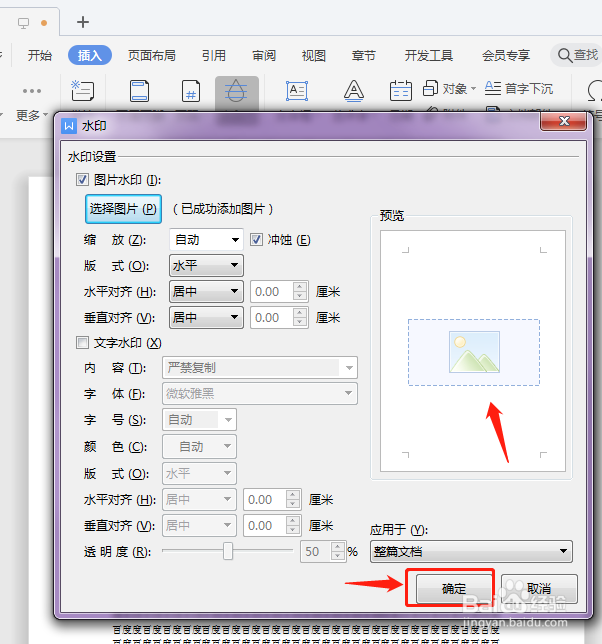Open the scale dropdown set to auto
Viewport: 602px width, 644px height.
click(206, 239)
